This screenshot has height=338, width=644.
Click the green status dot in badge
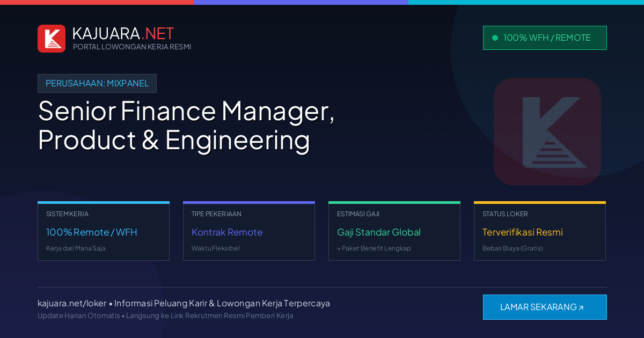tap(495, 38)
